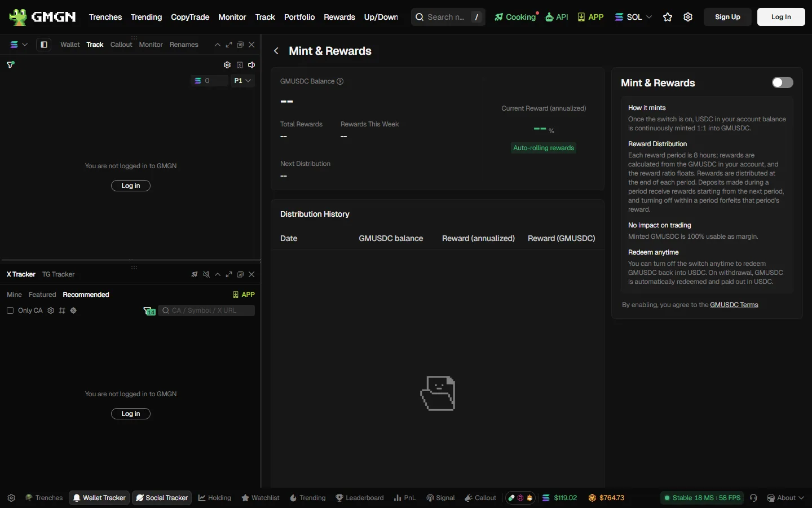Open wallet tracker filter funnel icon
The image size is (812, 508).
click(11, 65)
